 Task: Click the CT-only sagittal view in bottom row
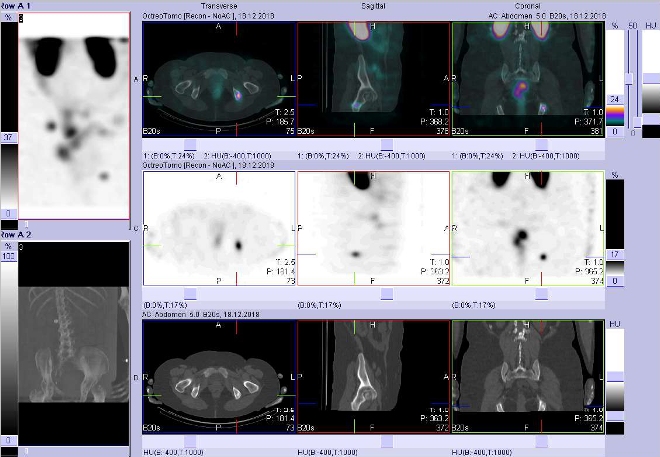(374, 381)
